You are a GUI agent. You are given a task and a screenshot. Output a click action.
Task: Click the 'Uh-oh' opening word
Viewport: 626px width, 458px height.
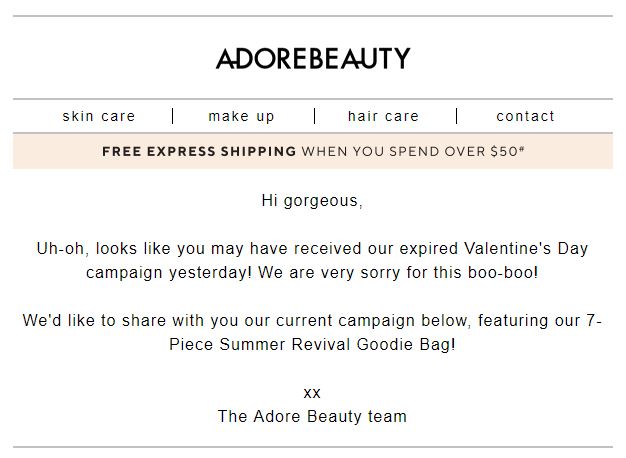point(60,248)
